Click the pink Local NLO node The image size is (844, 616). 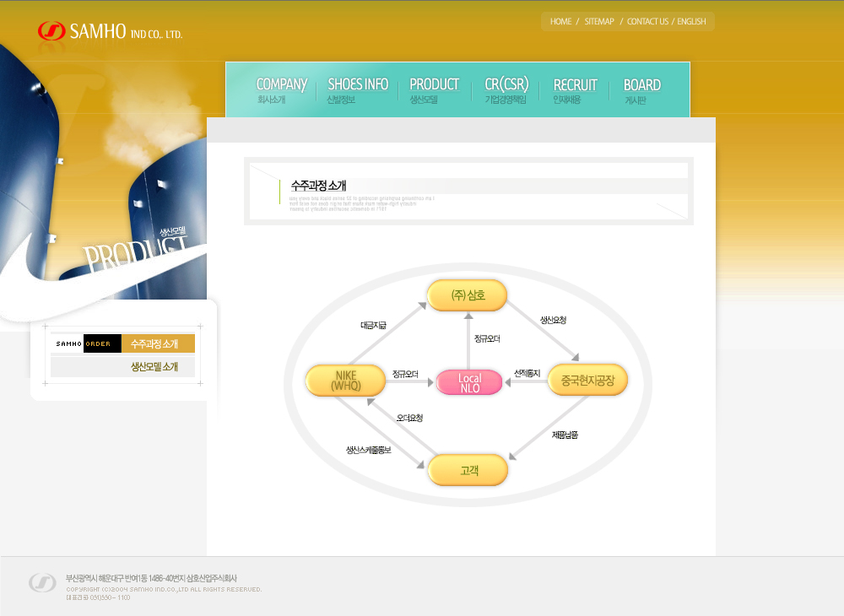click(x=469, y=382)
